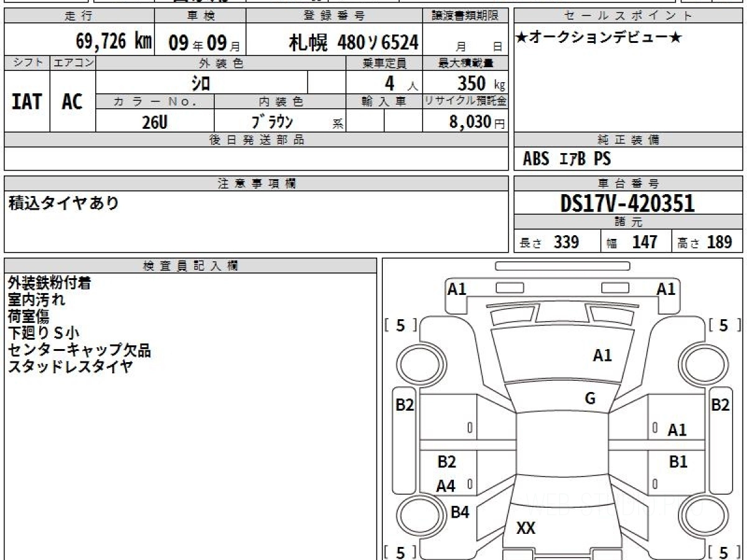Click the 登録番号 header cell
This screenshot has height=560, width=747.
[334, 16]
